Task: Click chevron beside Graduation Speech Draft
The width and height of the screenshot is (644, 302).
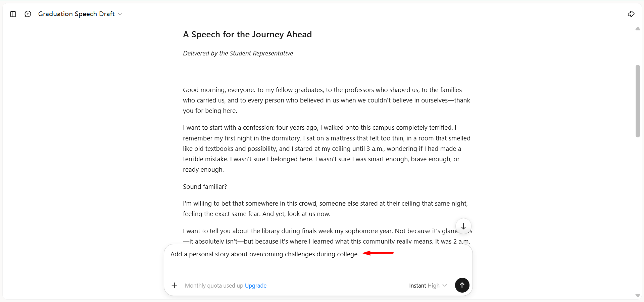Action: coord(120,14)
